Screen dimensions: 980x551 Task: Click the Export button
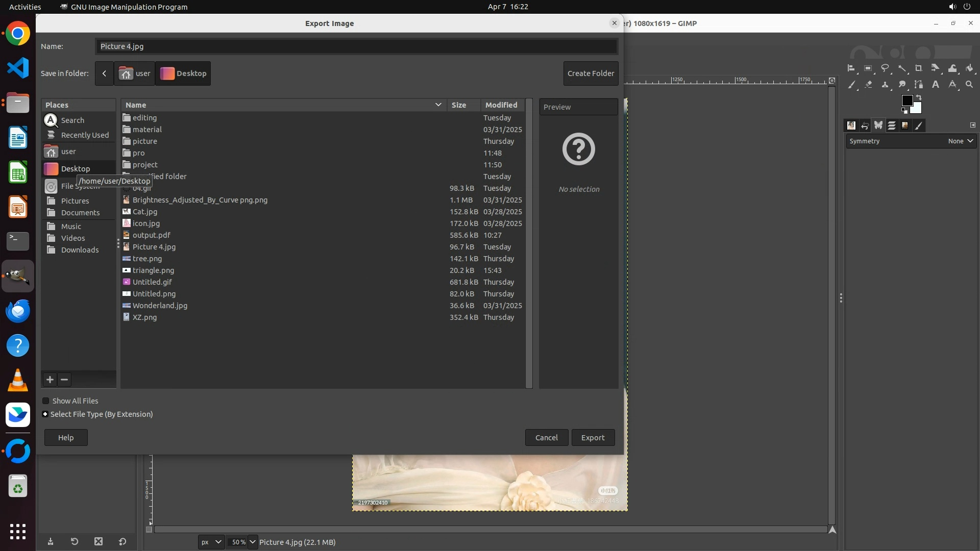coord(593,438)
